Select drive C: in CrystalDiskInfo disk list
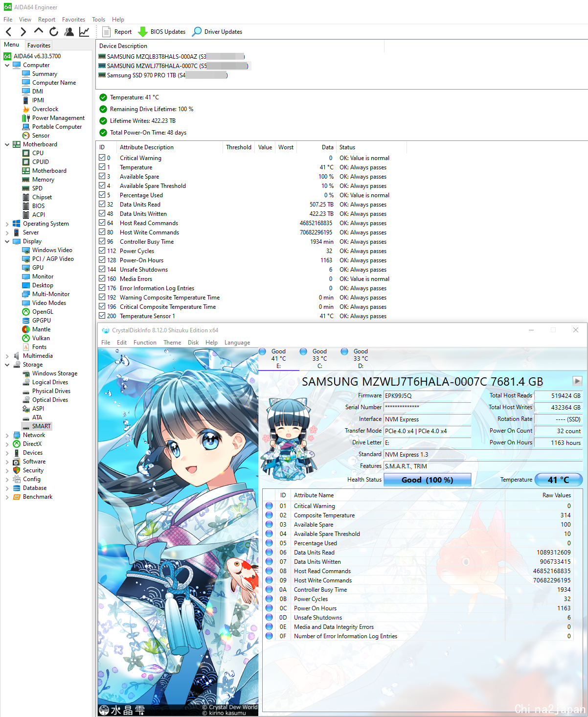 tap(319, 358)
